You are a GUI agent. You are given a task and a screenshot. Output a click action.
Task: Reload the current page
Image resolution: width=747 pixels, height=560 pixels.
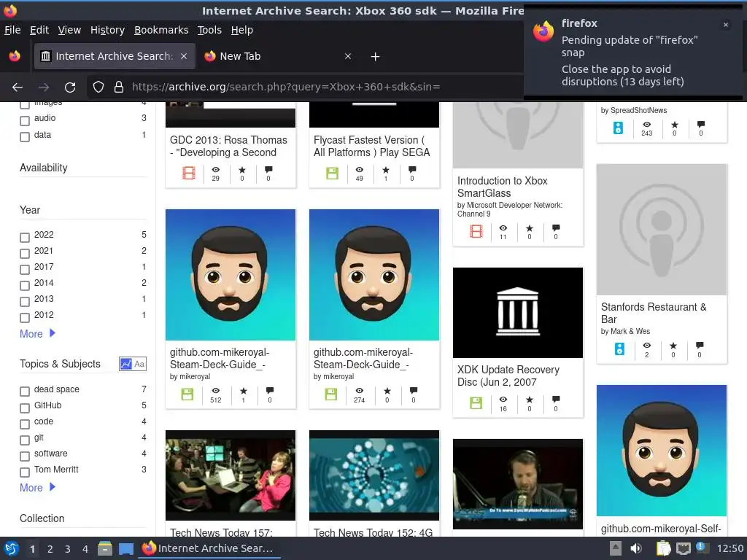[x=70, y=87]
